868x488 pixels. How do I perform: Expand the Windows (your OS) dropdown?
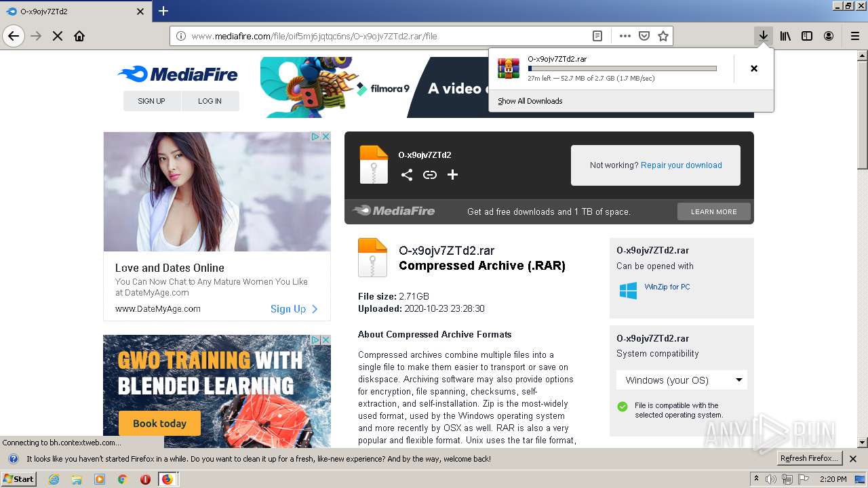pyautogui.click(x=682, y=380)
